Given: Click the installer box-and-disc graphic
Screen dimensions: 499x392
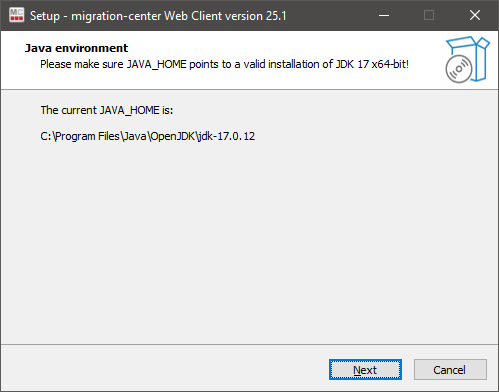Looking at the screenshot, I should [468, 60].
